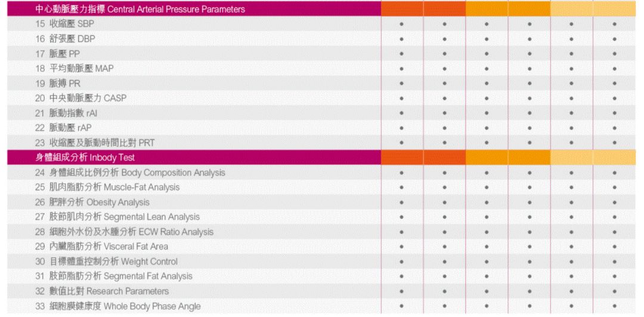644x317 pixels.
Task: Click Muscle-Fat Analysis row label
Action: [x=107, y=187]
